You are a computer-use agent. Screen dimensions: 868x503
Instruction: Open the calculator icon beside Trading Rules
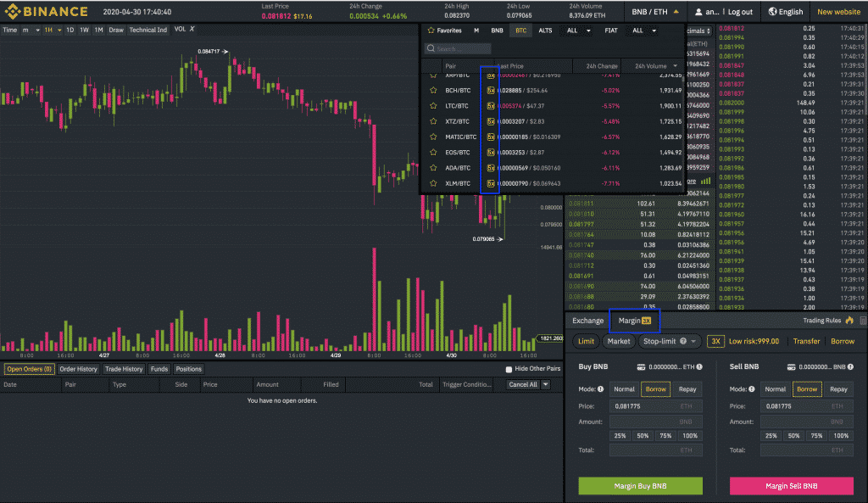point(862,320)
